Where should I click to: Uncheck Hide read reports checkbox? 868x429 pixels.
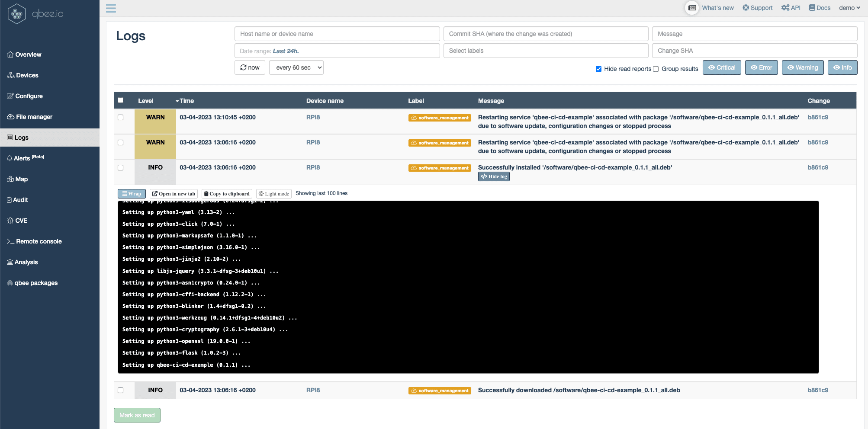tap(598, 69)
